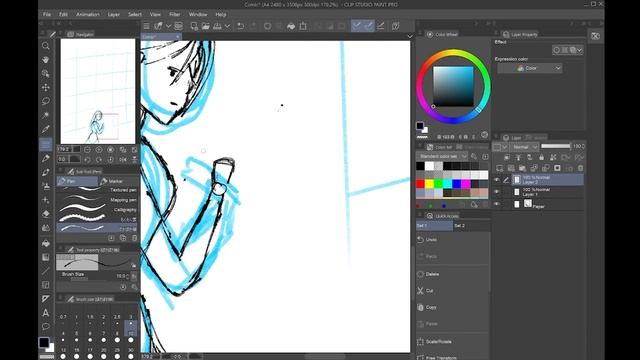Viewport: 640px width, 360px height.
Task: Click the color wheel saturation square
Action: [453, 87]
